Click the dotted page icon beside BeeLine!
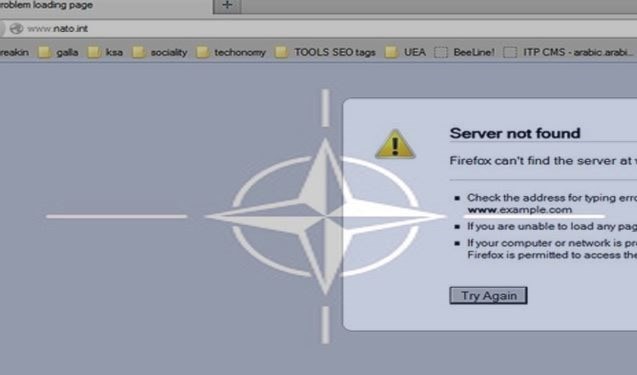637x375 pixels. coord(441,52)
